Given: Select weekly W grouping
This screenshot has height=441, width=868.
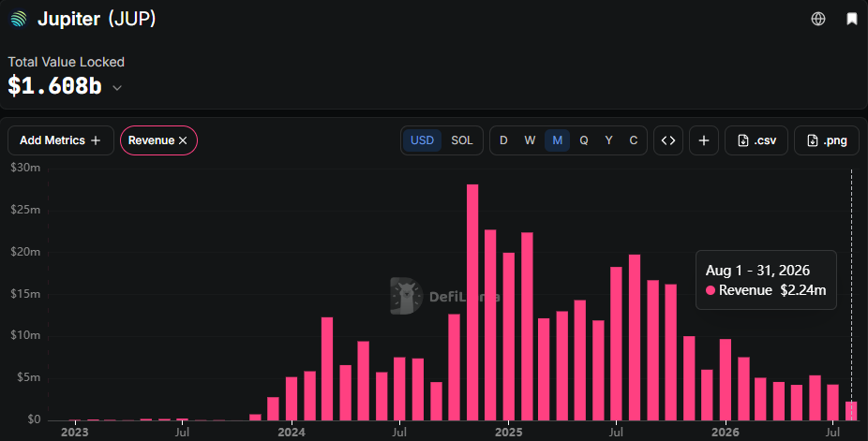Looking at the screenshot, I should [x=530, y=140].
